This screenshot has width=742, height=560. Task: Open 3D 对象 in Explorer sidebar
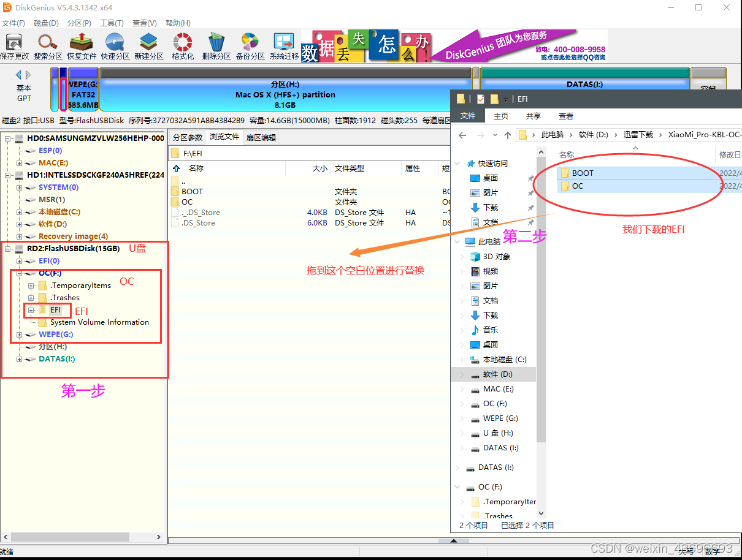(497, 256)
